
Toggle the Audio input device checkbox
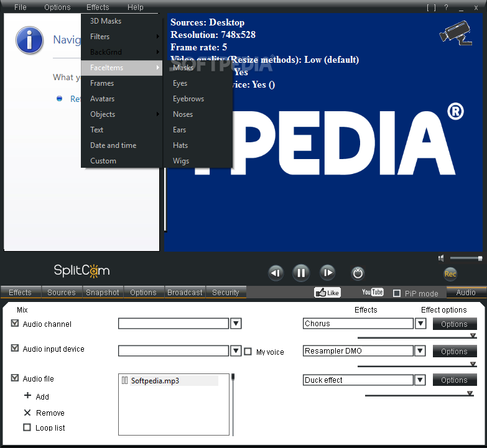(x=14, y=348)
